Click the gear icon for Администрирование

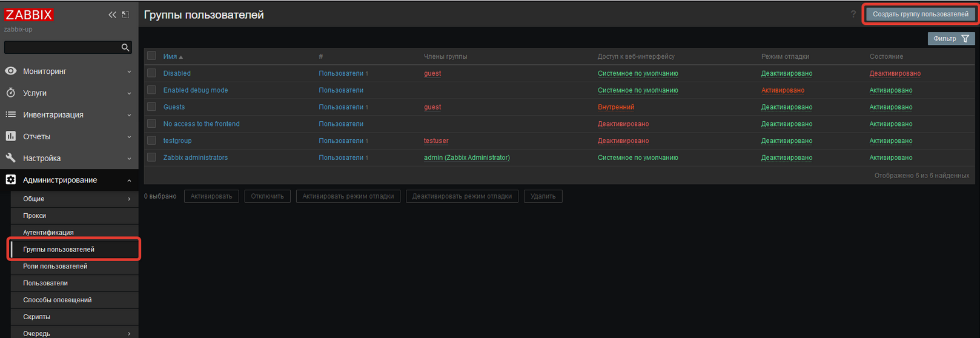click(11, 180)
